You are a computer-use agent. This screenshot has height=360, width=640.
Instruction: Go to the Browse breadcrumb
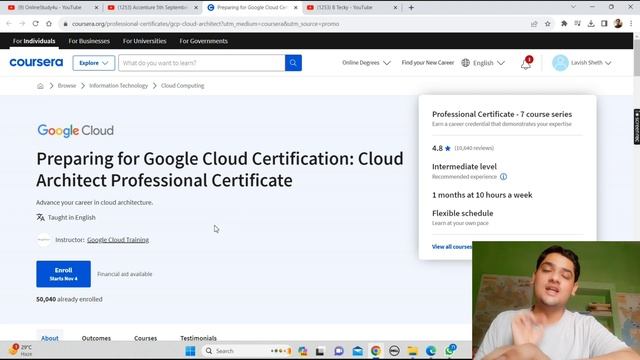pos(67,86)
